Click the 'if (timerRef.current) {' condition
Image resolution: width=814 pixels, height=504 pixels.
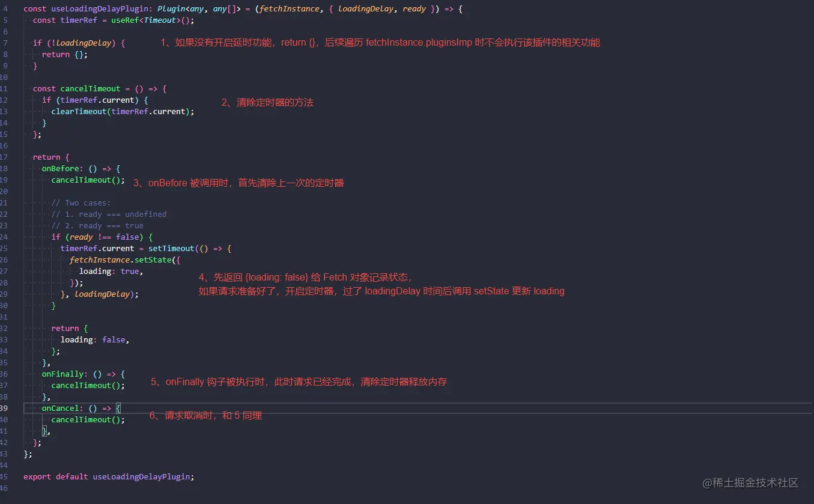(95, 100)
